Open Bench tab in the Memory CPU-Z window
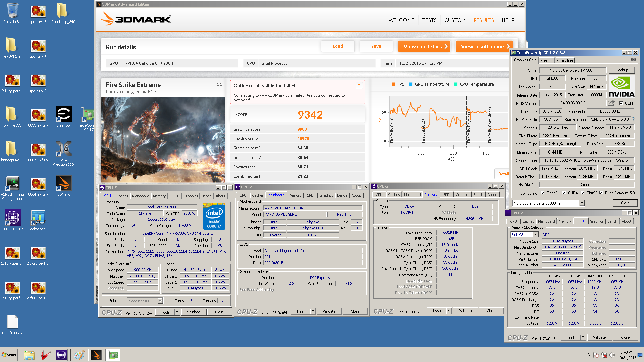The width and height of the screenshot is (644, 362). [478, 195]
